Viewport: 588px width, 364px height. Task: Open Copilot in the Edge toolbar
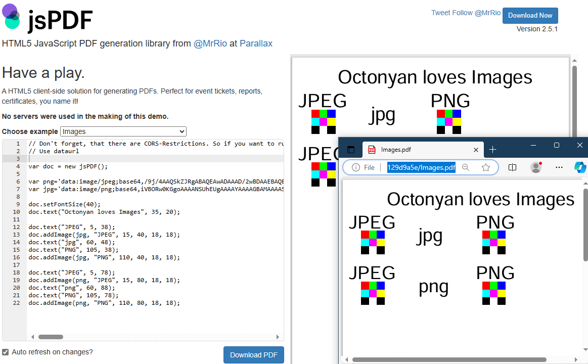[x=580, y=167]
